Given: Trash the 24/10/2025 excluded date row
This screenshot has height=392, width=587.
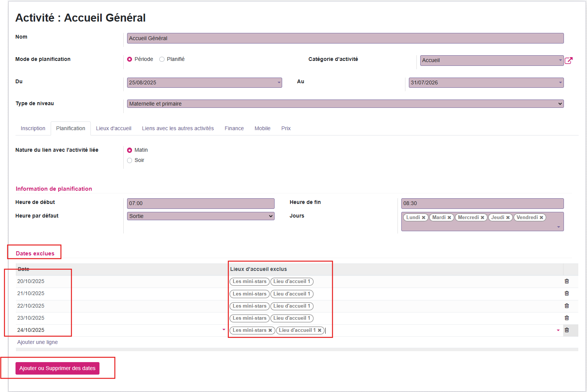Looking at the screenshot, I should [x=567, y=330].
